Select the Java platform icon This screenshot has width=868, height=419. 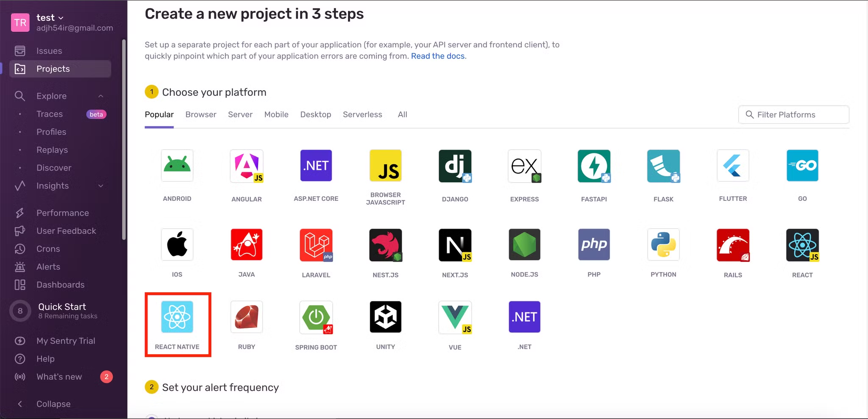(247, 245)
